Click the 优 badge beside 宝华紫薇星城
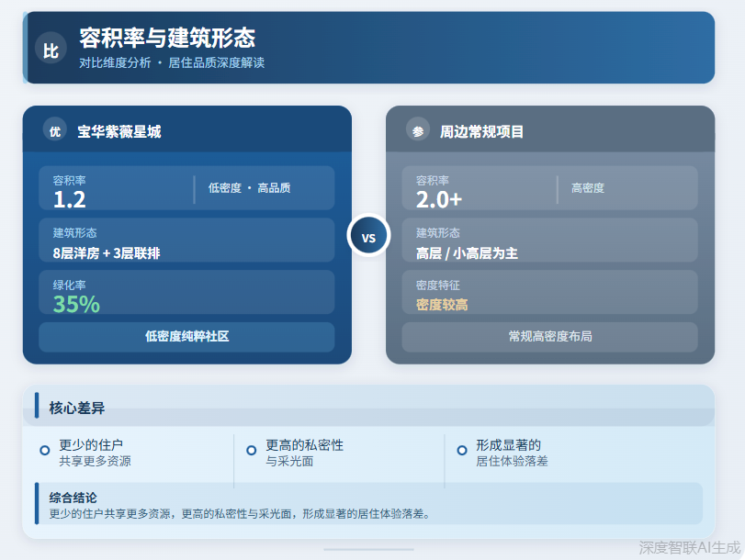The image size is (745, 560). pyautogui.click(x=55, y=129)
